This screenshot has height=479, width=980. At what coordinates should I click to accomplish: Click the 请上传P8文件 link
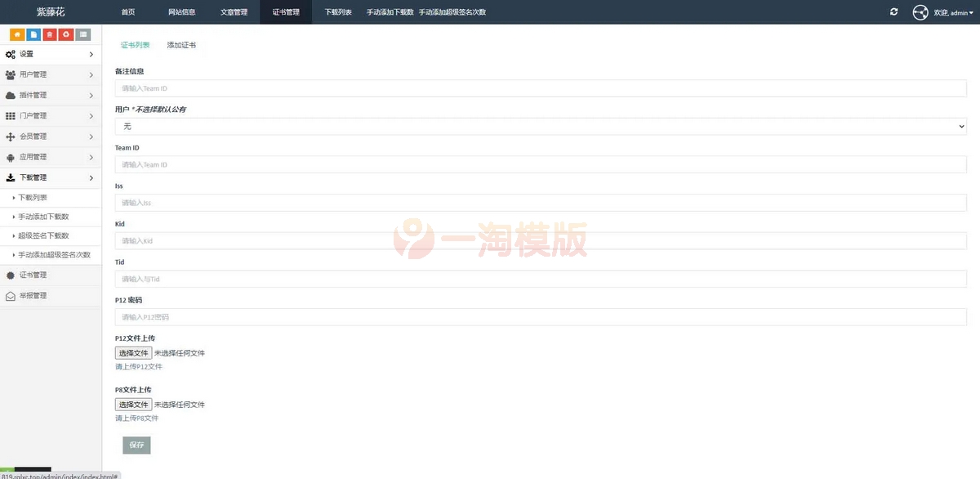pyautogui.click(x=136, y=418)
